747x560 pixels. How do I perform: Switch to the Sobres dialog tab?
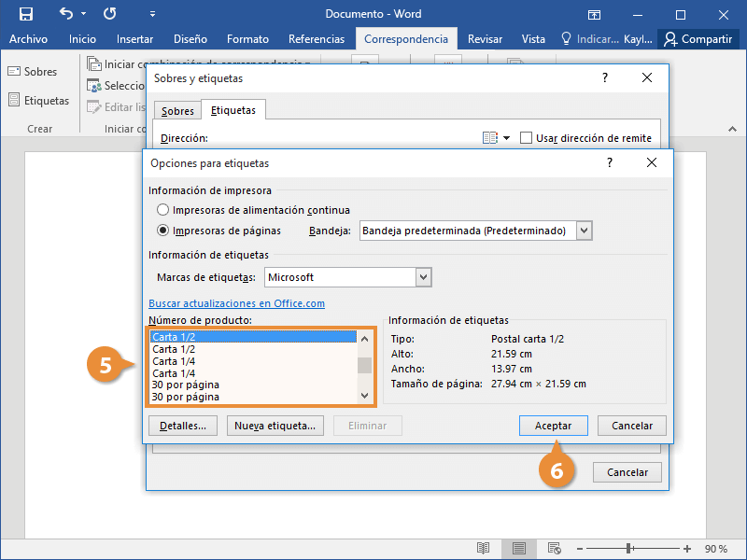(177, 111)
